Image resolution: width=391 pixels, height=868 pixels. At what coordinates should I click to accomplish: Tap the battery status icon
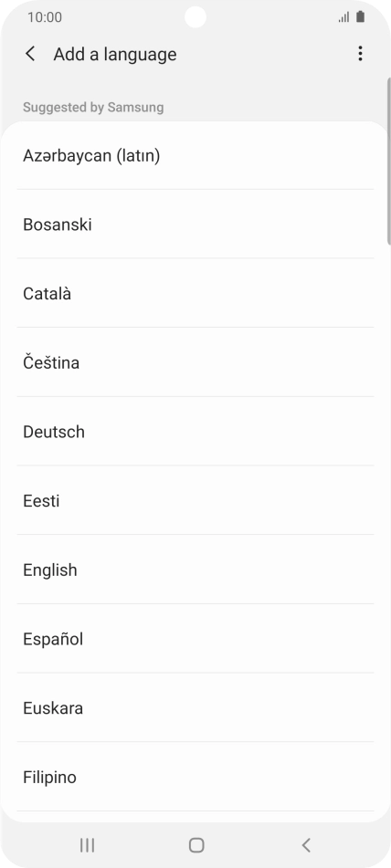(x=361, y=16)
